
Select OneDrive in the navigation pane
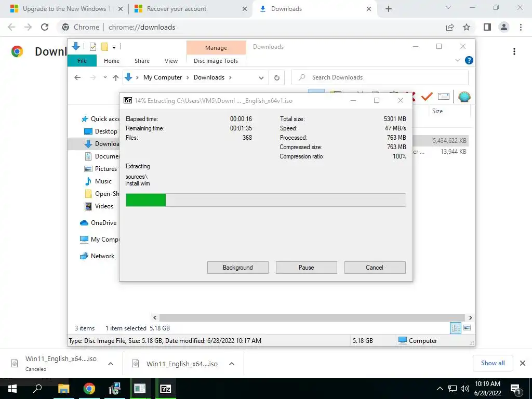pos(98,222)
